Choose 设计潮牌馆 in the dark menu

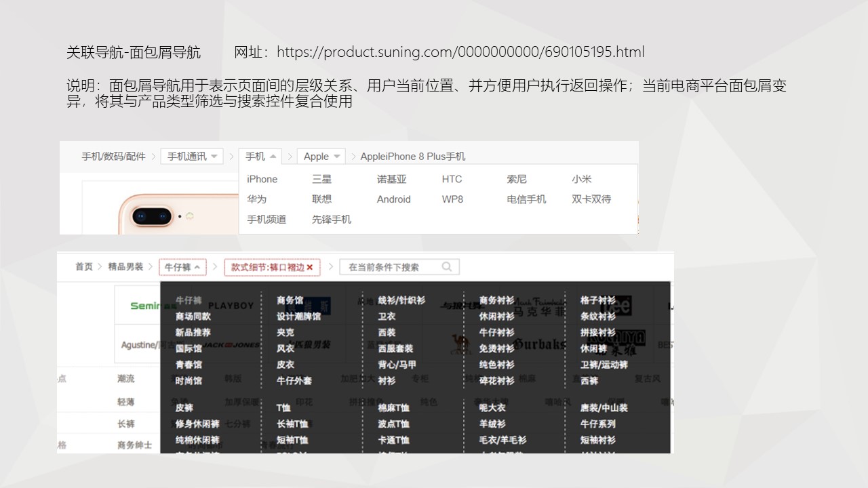click(298, 317)
